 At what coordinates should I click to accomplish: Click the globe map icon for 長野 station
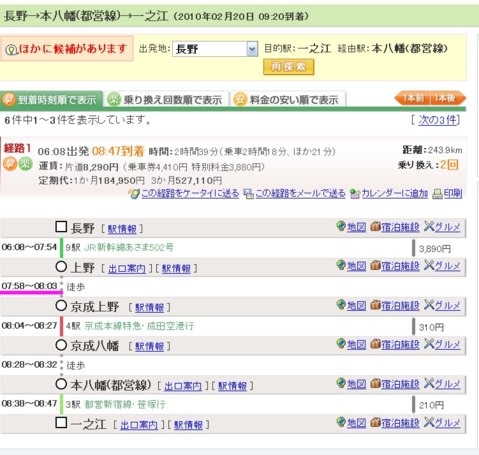pos(341,226)
